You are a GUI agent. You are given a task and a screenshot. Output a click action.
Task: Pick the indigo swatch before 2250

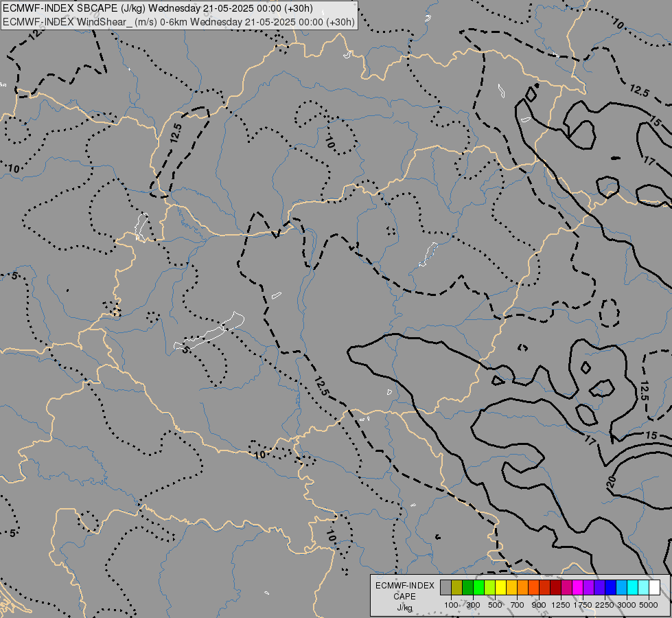[599, 587]
